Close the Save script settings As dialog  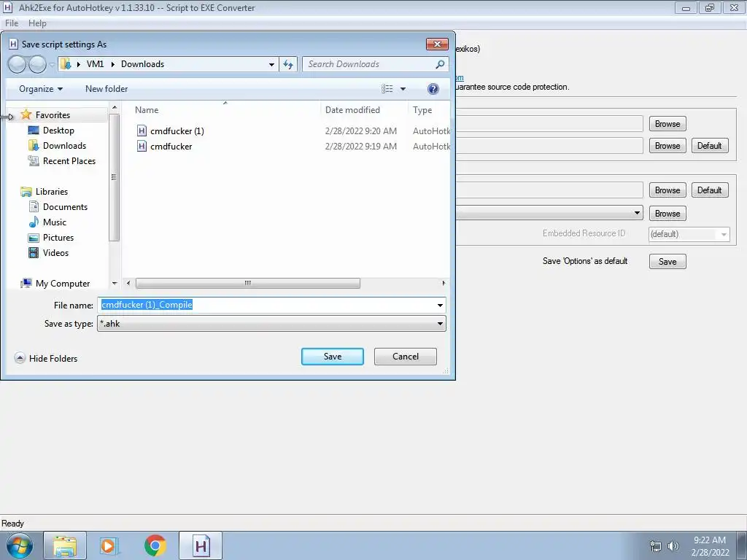[437, 44]
